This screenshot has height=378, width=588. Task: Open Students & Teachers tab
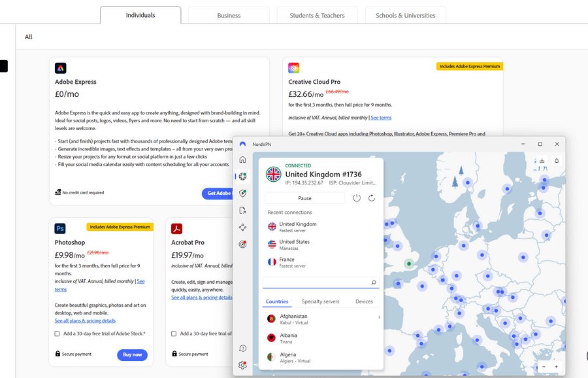[x=317, y=16]
